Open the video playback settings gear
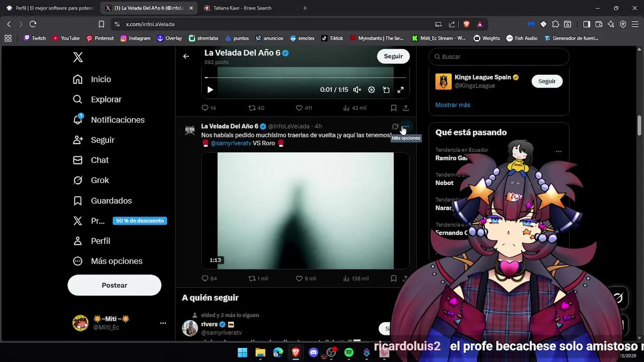 (371, 90)
